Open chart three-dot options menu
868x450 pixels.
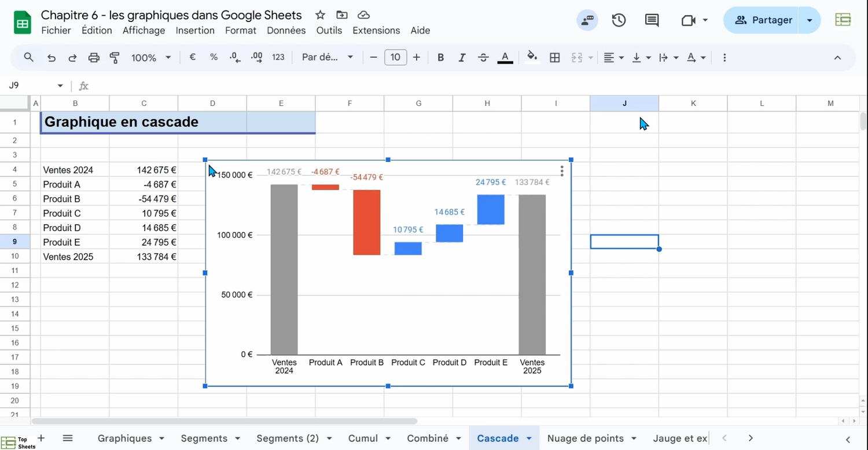tap(562, 171)
